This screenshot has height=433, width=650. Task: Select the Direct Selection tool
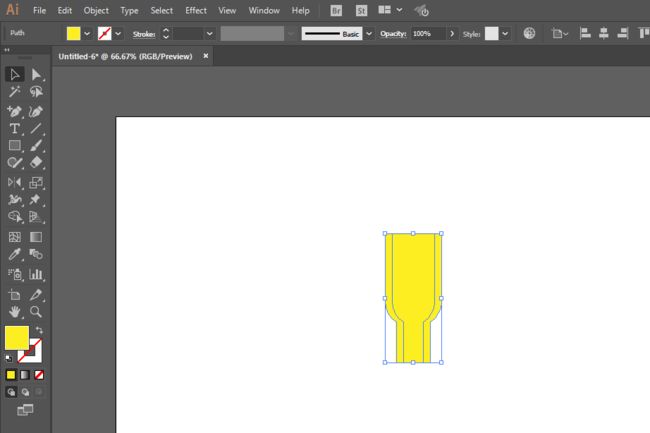36,75
